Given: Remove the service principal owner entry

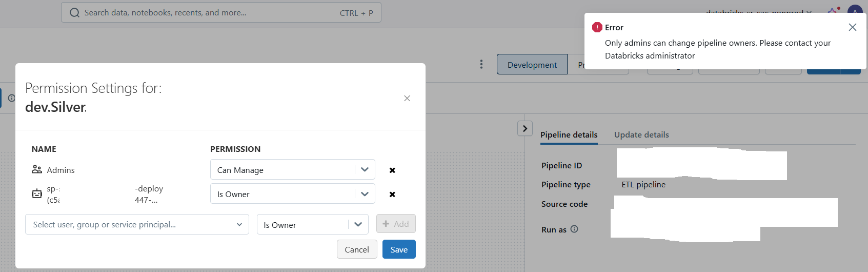Looking at the screenshot, I should pyautogui.click(x=392, y=195).
